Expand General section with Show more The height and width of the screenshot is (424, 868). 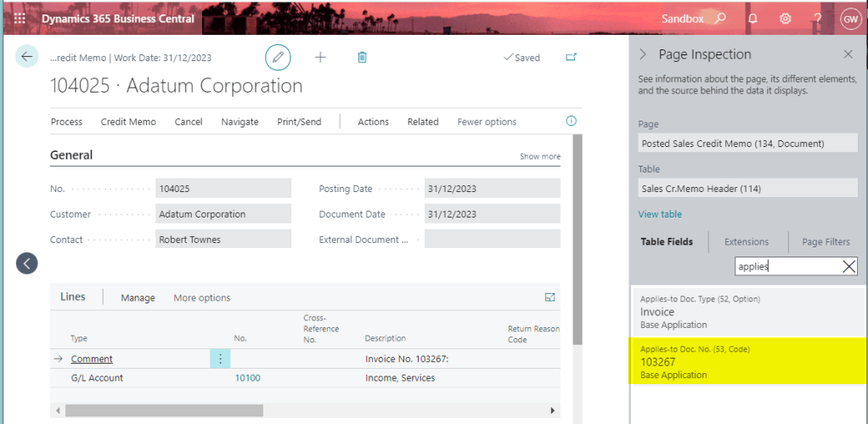pyautogui.click(x=539, y=156)
